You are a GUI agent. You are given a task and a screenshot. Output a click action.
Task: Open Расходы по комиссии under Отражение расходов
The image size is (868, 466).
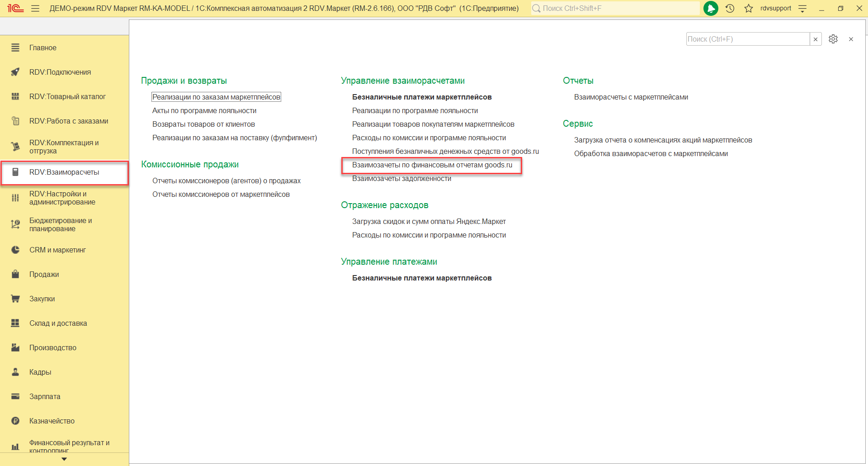(x=429, y=235)
